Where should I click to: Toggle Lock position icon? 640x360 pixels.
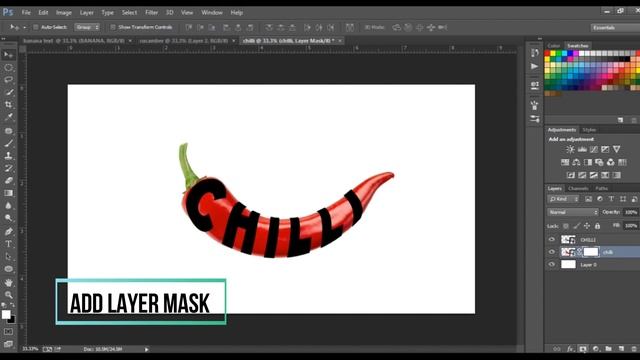click(x=587, y=226)
